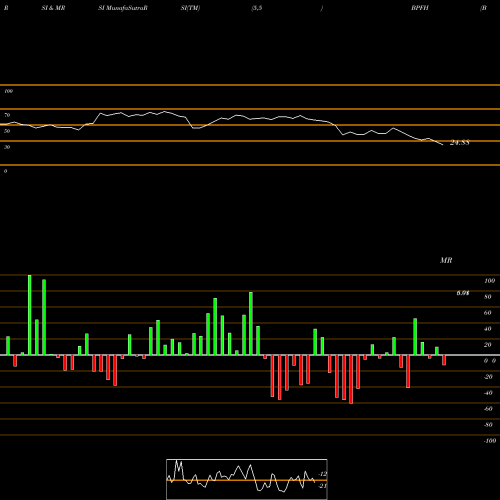Click the current RSI value '24.88'

tap(460, 143)
